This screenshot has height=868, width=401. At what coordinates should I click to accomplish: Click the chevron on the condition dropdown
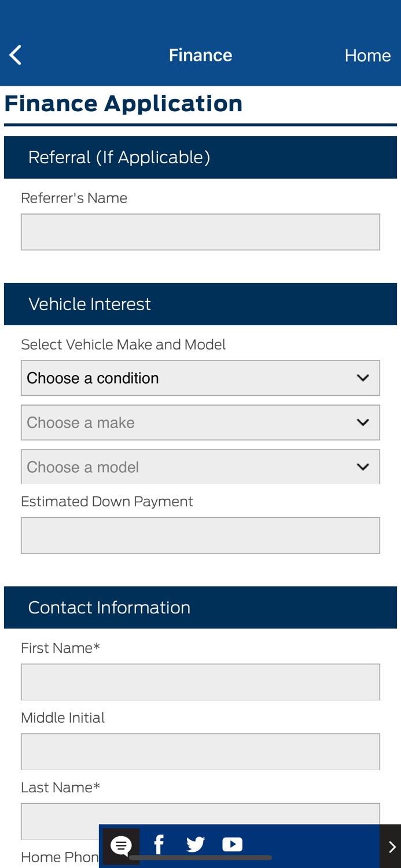[x=363, y=377]
